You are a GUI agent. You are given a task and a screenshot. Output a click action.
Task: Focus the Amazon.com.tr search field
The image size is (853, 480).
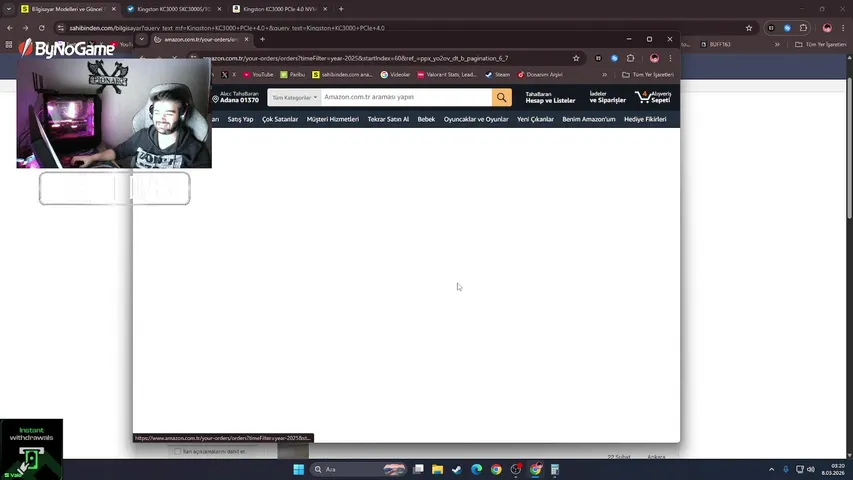[406, 97]
